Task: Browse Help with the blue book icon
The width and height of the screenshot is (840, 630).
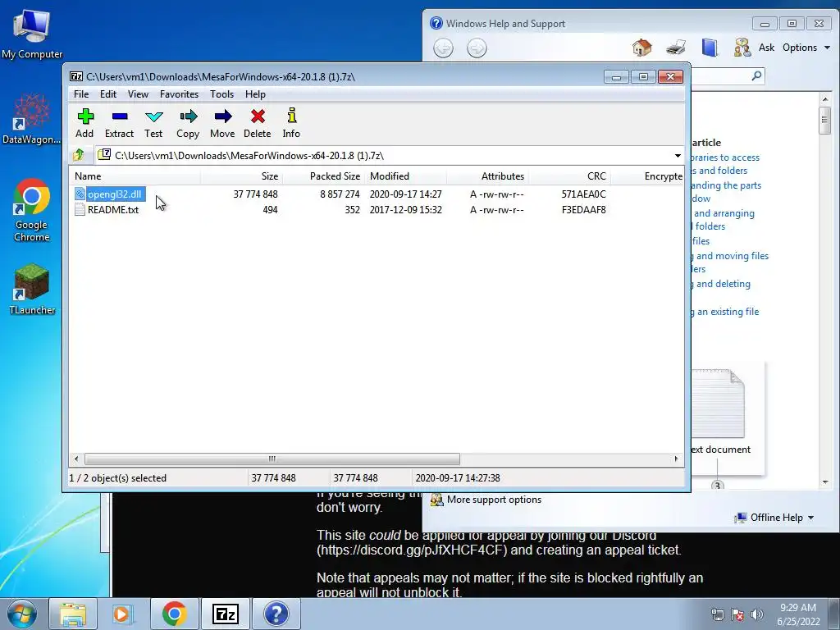Action: pos(710,48)
